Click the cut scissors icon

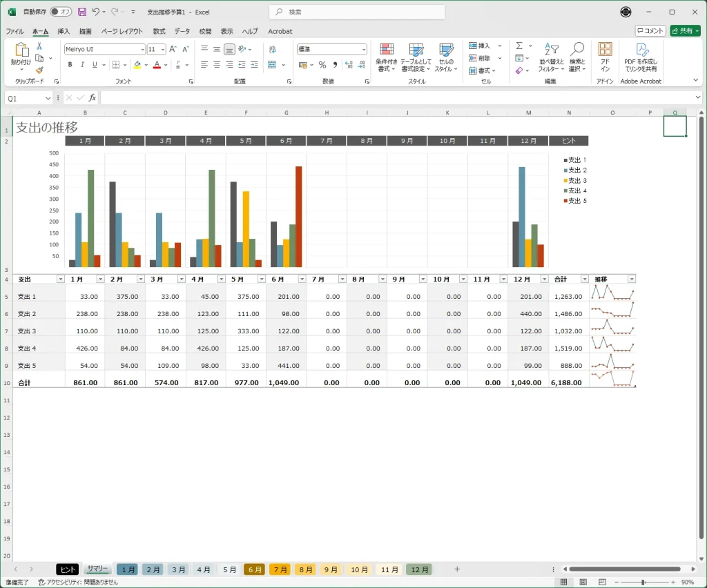(x=39, y=46)
